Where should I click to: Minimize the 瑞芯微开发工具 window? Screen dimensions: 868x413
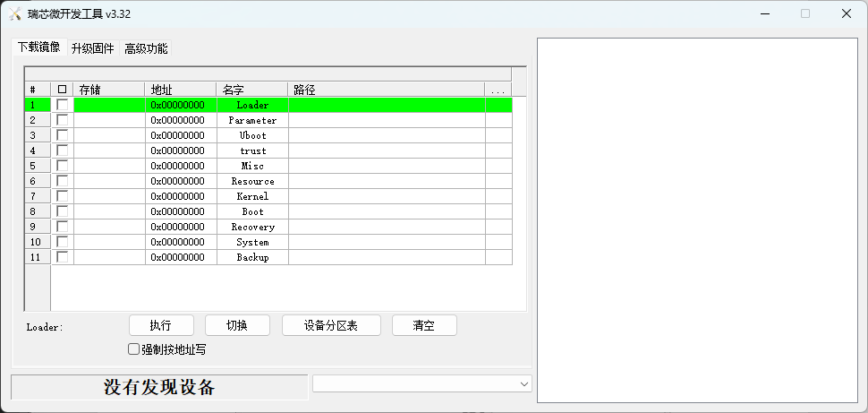click(764, 13)
